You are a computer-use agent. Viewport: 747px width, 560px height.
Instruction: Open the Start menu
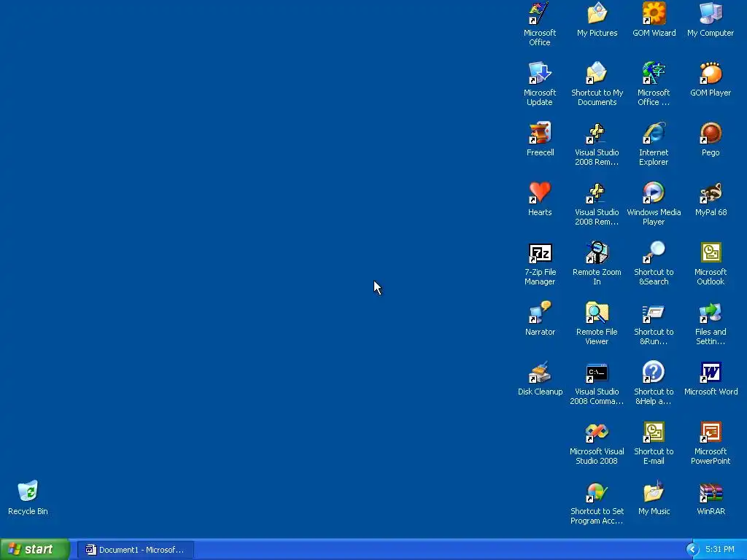pyautogui.click(x=35, y=550)
